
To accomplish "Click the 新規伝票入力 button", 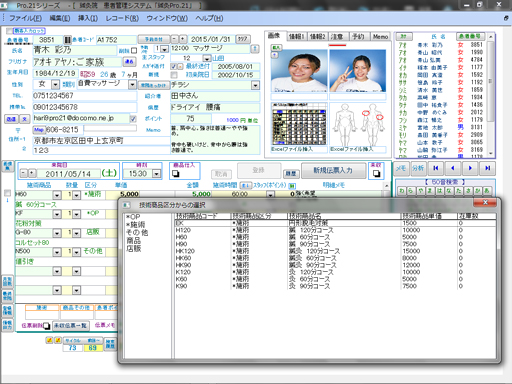I will [333, 170].
